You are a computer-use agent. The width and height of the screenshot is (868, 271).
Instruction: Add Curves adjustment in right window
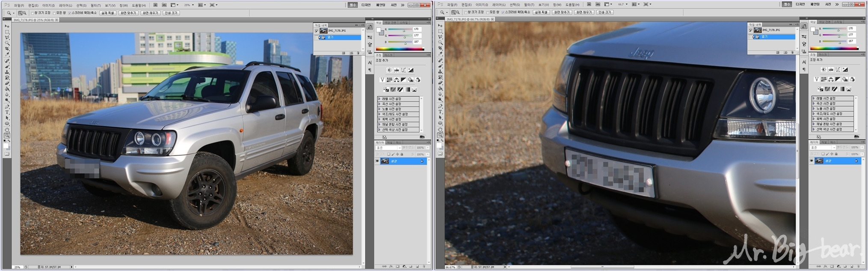tap(838, 69)
